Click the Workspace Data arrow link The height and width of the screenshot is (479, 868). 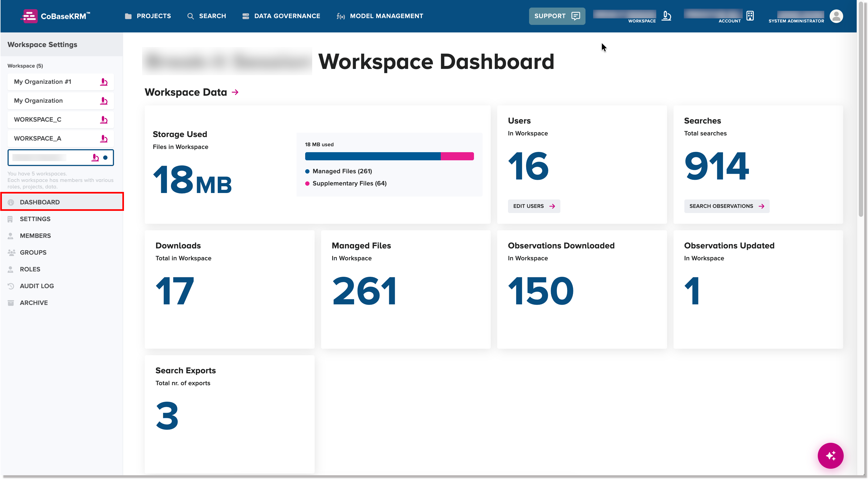coord(235,92)
